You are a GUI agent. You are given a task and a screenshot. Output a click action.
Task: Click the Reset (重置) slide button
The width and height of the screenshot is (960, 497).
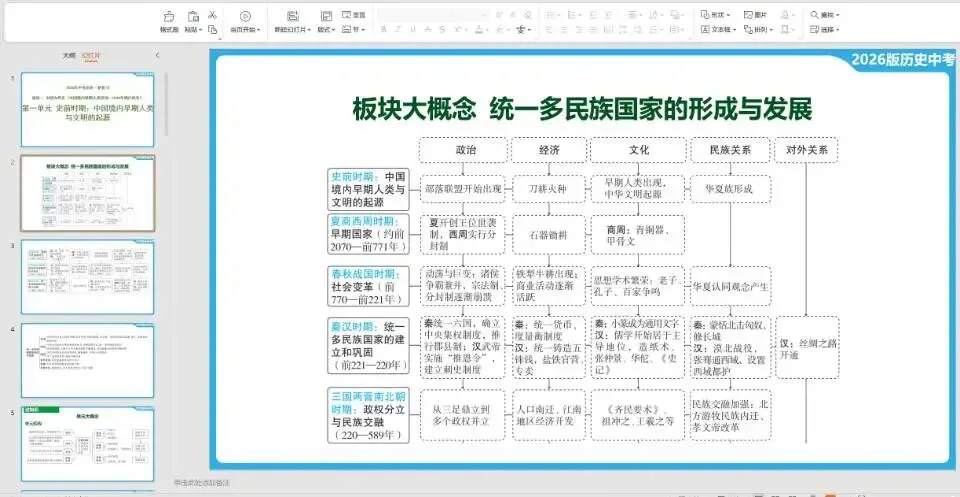[x=354, y=15]
